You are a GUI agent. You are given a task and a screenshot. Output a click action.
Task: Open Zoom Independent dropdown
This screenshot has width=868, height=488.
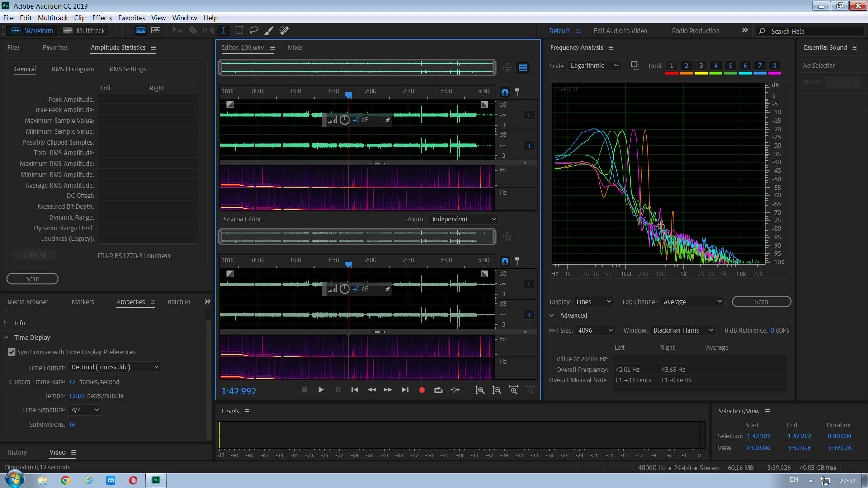pyautogui.click(x=464, y=219)
